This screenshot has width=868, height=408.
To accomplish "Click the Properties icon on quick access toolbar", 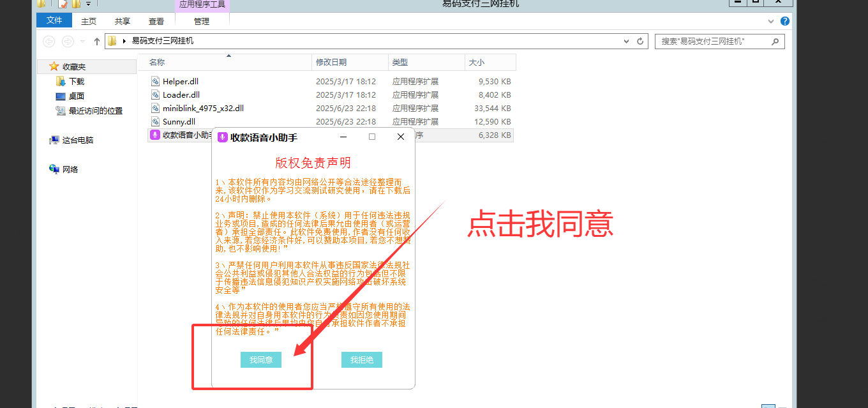I will coord(62,4).
